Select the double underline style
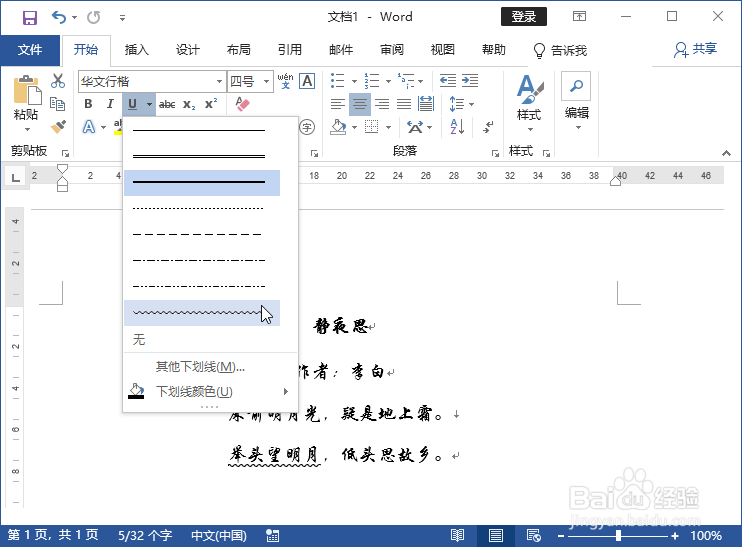This screenshot has width=742, height=547. coord(202,156)
